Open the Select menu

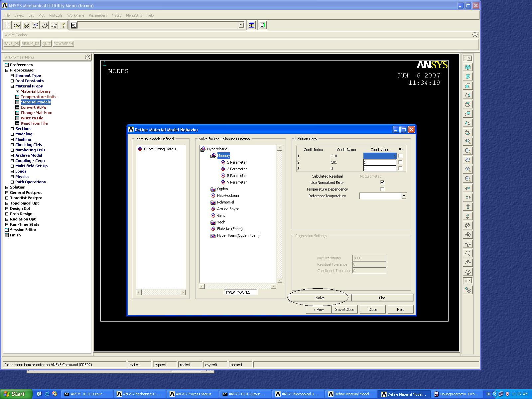click(x=19, y=15)
